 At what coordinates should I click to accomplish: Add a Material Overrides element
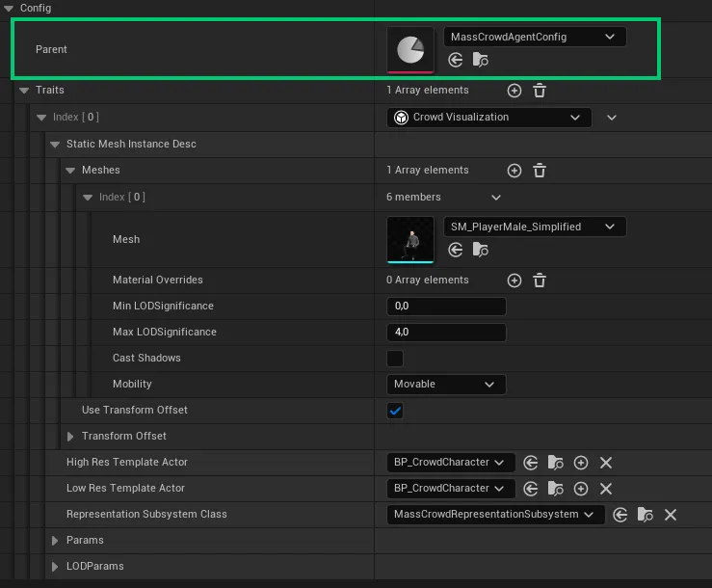(x=514, y=281)
